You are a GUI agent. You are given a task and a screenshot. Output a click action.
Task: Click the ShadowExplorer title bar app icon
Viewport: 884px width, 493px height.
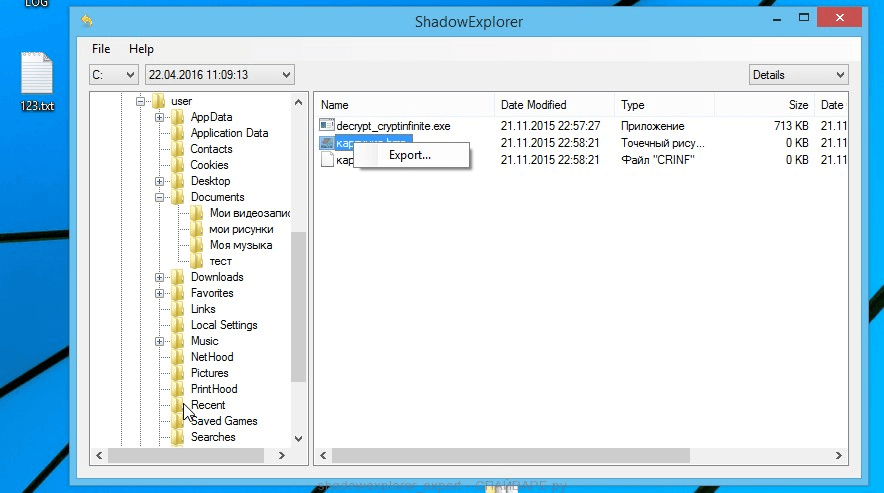click(x=87, y=21)
